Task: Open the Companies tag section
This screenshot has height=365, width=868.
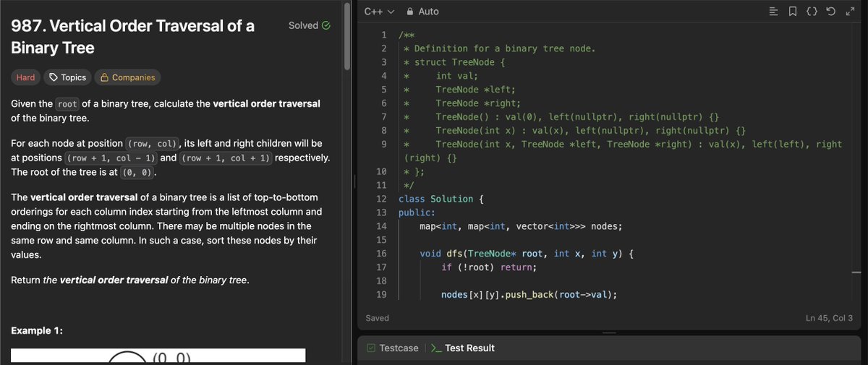Action: pos(128,77)
